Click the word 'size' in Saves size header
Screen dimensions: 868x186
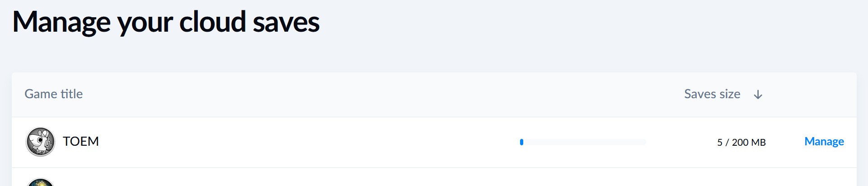coord(730,94)
